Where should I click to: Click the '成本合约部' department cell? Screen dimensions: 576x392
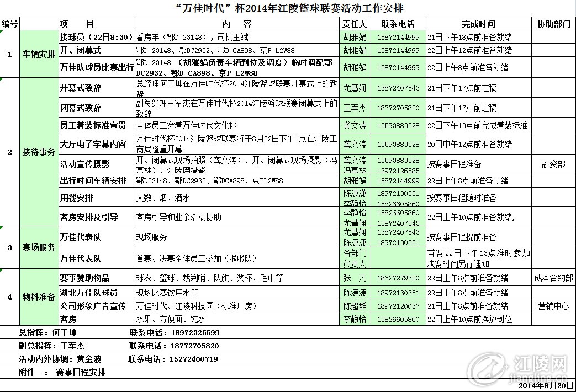point(553,278)
